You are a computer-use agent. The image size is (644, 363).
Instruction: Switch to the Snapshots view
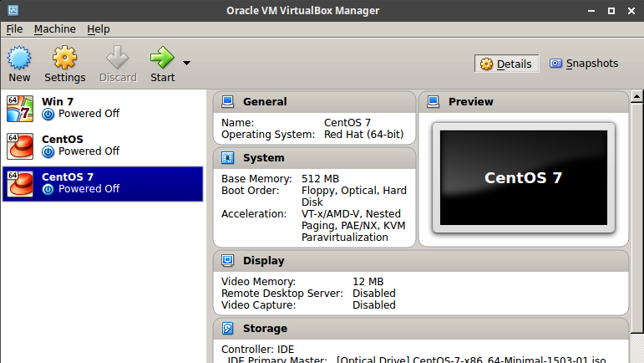584,64
